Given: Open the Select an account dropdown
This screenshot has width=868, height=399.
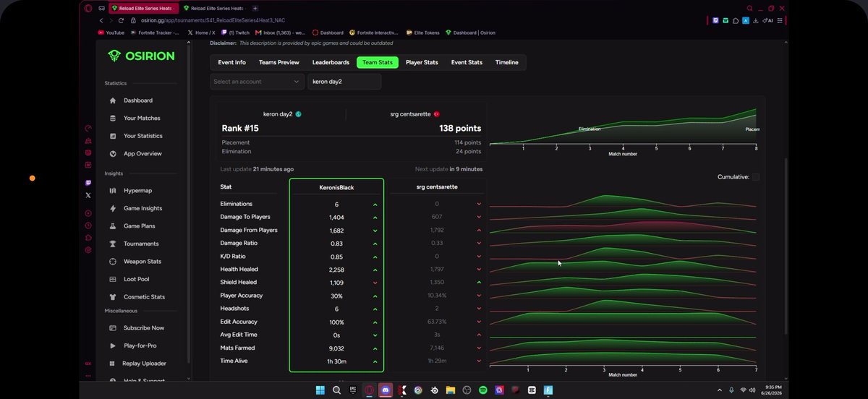Looking at the screenshot, I should 257,82.
